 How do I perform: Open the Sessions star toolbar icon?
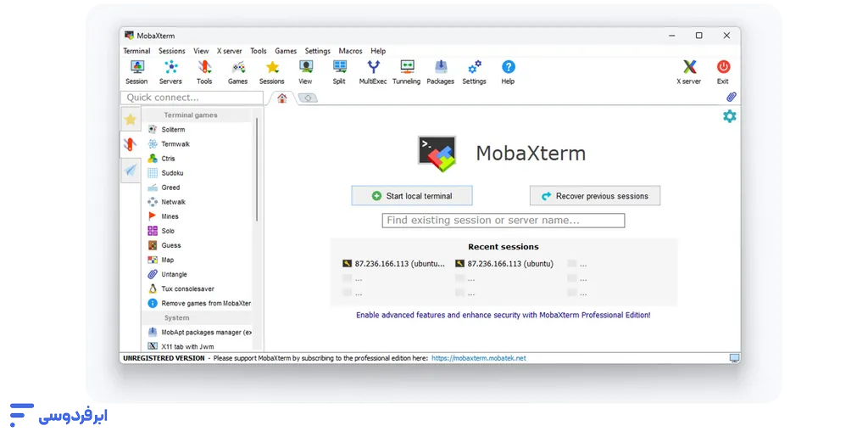pos(272,73)
